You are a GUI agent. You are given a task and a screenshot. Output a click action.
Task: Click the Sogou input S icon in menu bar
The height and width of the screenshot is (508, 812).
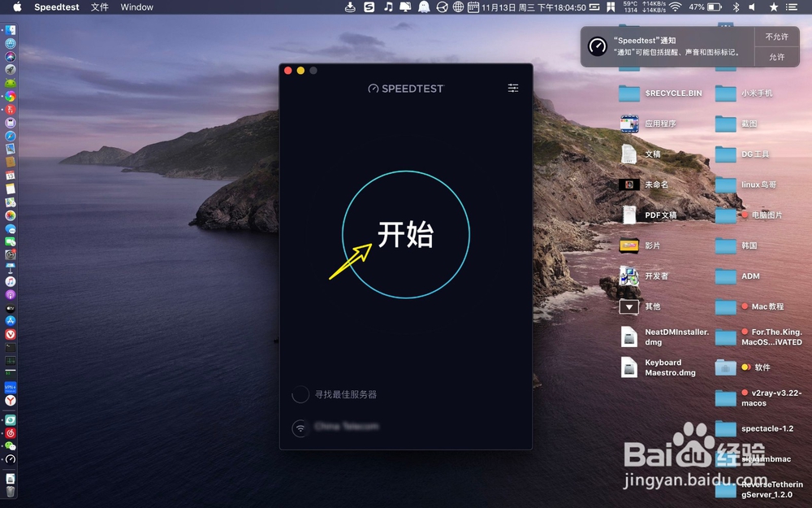[369, 7]
